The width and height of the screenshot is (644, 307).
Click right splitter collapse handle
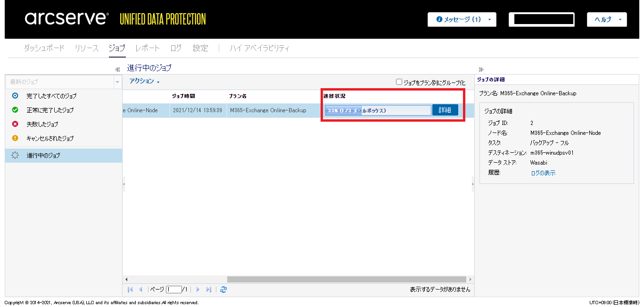(473, 184)
